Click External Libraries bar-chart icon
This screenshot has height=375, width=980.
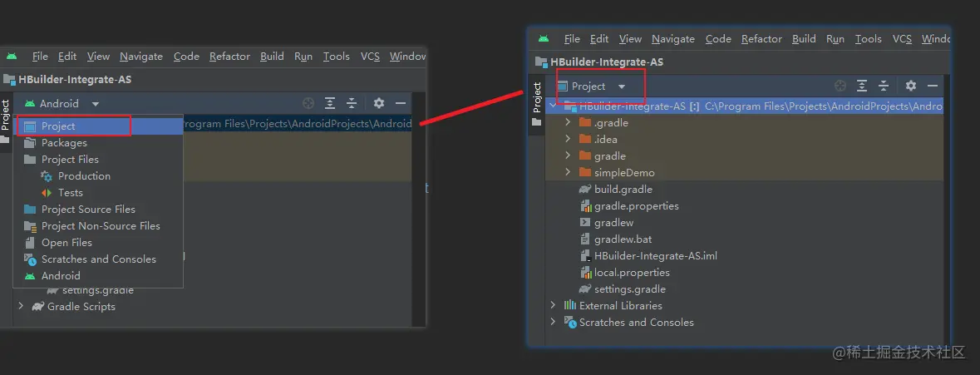click(x=570, y=306)
